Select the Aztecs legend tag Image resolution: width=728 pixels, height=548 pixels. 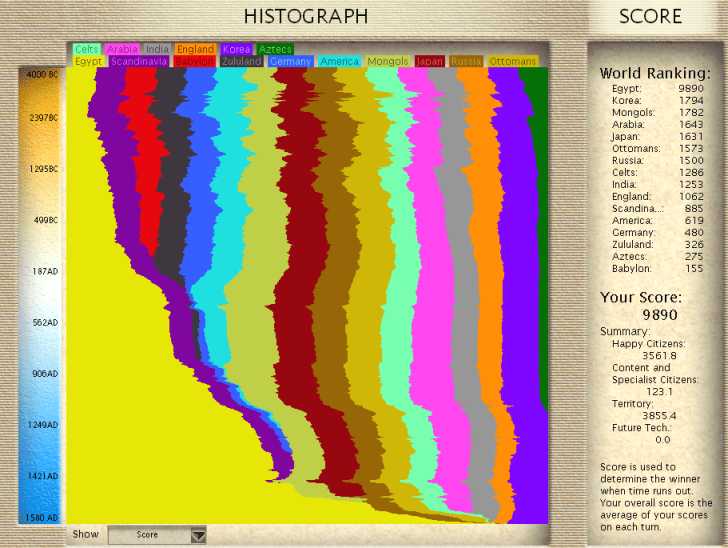pos(273,49)
